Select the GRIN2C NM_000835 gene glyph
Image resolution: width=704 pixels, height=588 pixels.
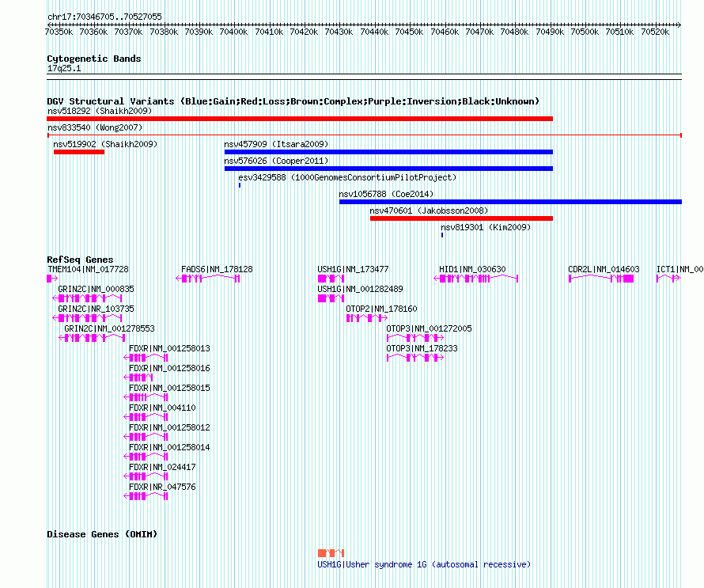coord(87,298)
